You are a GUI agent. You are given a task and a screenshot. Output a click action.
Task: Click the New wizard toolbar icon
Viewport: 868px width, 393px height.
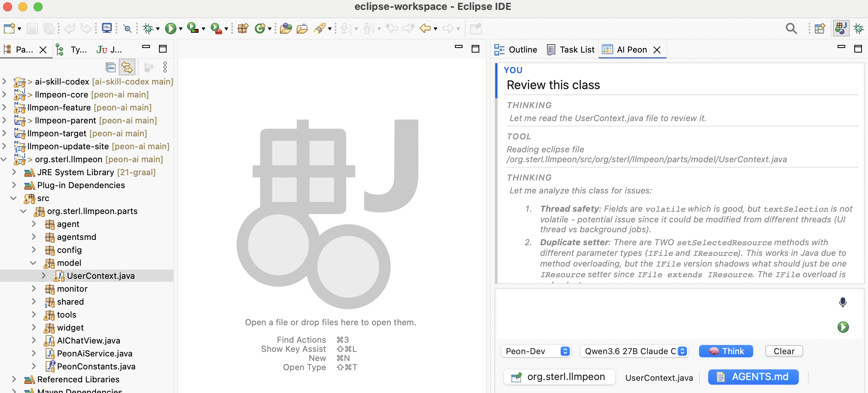pos(9,28)
